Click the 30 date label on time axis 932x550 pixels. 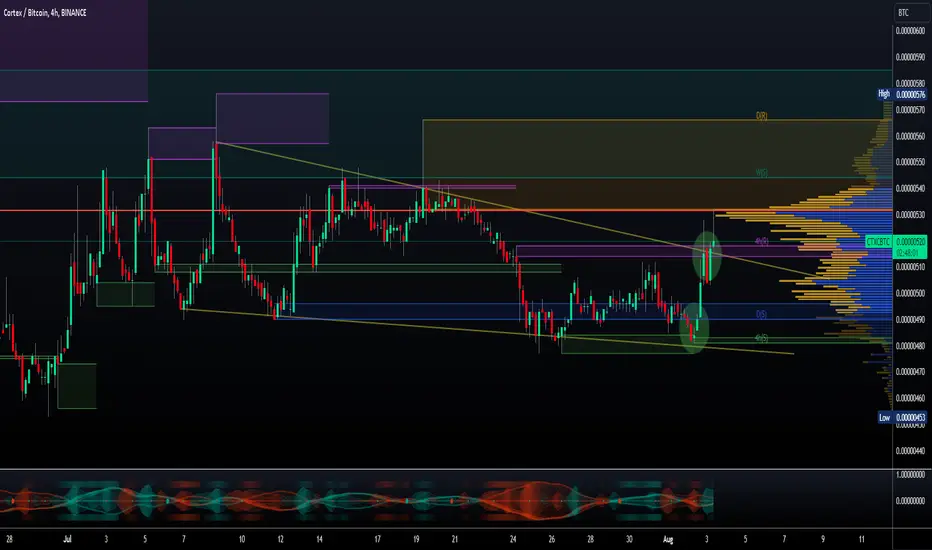pos(629,539)
